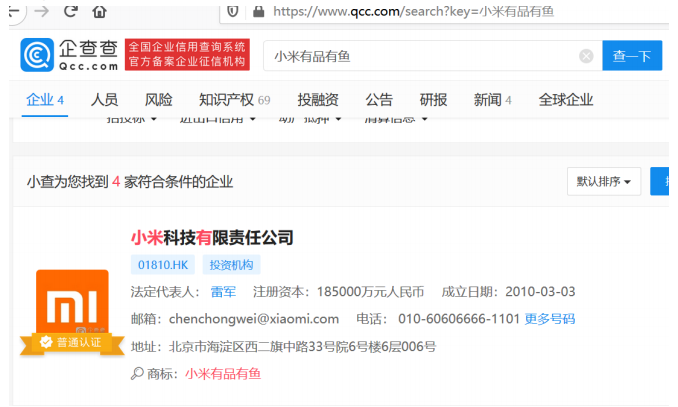Image resolution: width=678 pixels, height=407 pixels.
Task: Open the 默认排序 sort dropdown
Action: tap(604, 182)
